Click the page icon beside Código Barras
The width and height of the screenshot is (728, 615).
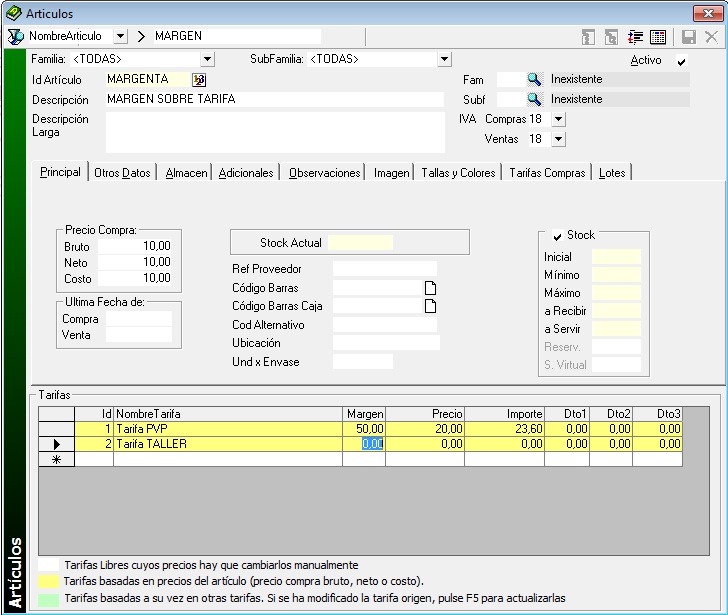tap(430, 288)
